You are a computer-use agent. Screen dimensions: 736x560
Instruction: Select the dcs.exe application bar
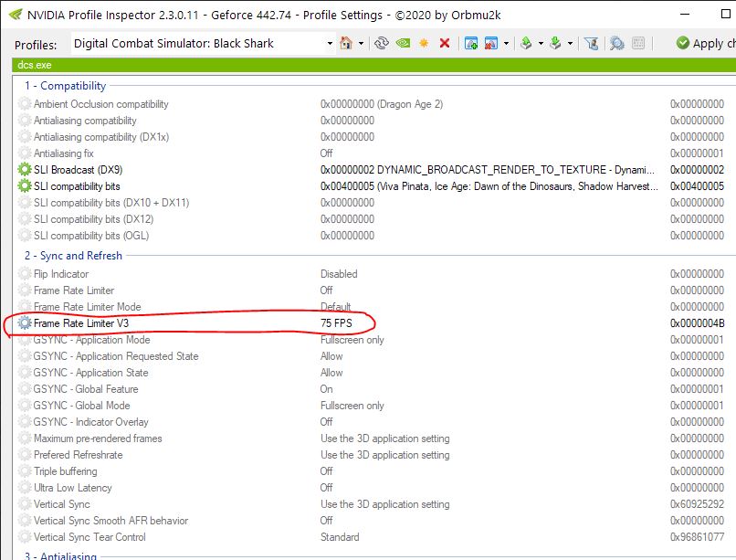(373, 65)
